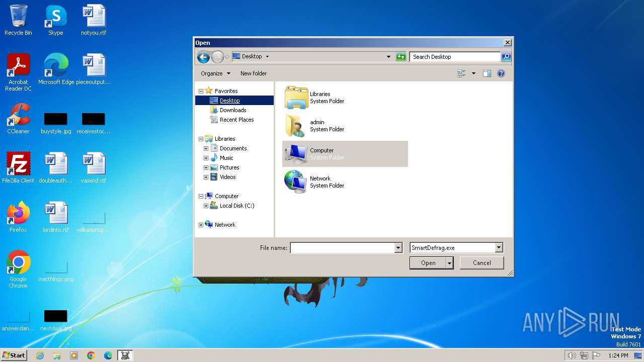Image resolution: width=644 pixels, height=362 pixels.
Task: Click the Open button
Action: [x=428, y=263]
